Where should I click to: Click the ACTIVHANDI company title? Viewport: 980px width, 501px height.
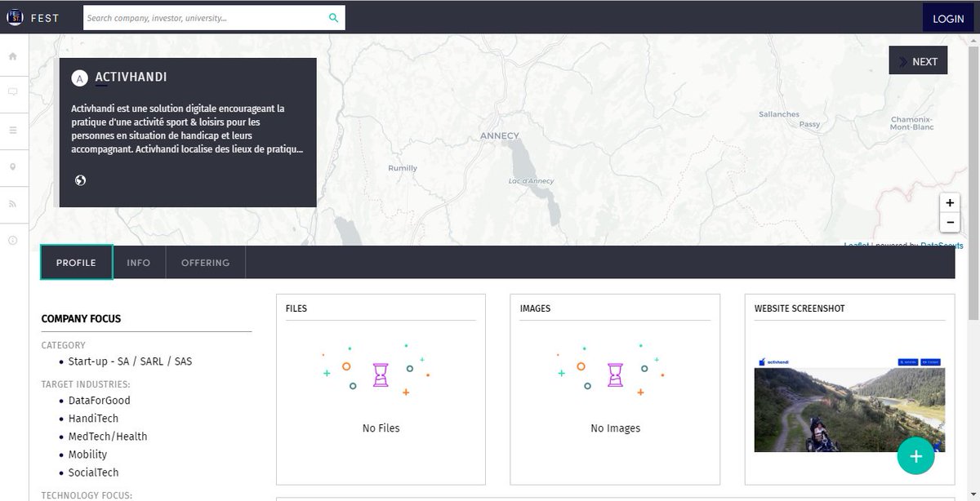coord(131,78)
